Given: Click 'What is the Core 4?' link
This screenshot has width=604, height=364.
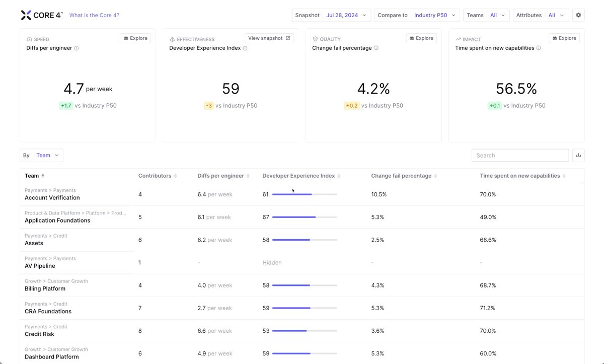Looking at the screenshot, I should [94, 15].
